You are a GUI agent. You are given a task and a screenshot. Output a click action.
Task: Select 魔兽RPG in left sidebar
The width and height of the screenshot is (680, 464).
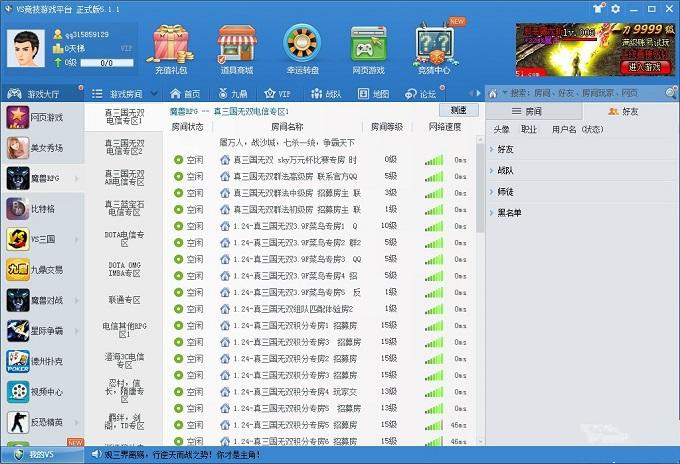(x=42, y=178)
